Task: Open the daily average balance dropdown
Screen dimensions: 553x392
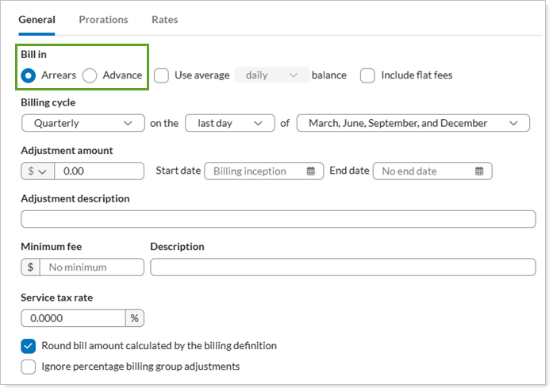Action: pyautogui.click(x=271, y=75)
